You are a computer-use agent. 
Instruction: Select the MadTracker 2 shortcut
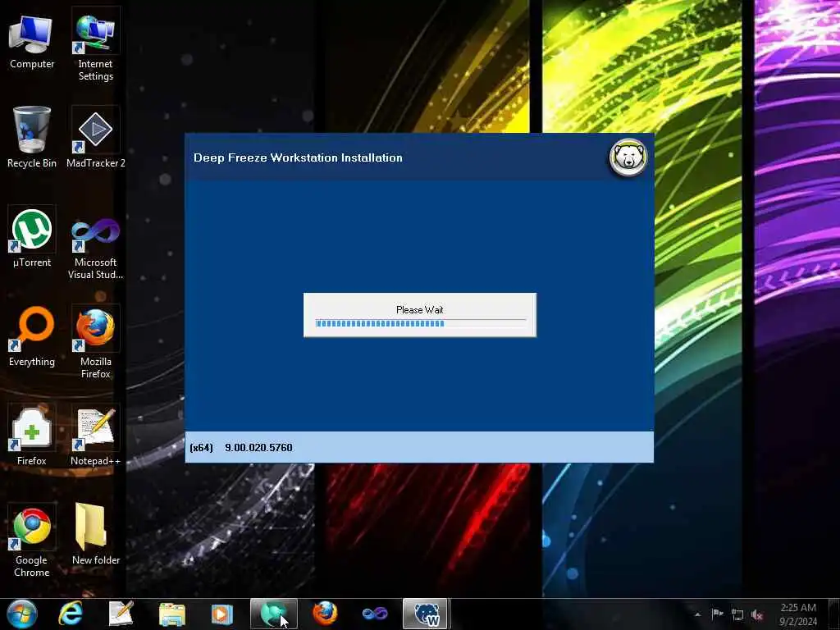point(95,137)
